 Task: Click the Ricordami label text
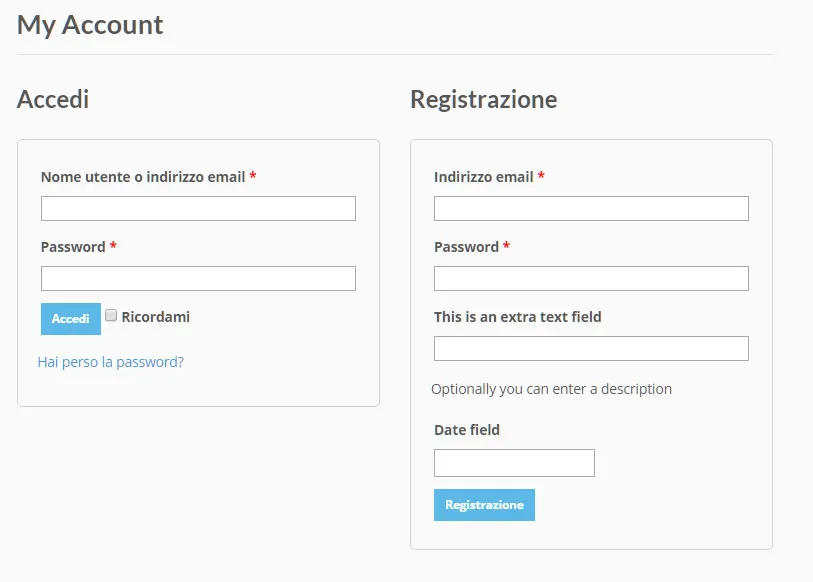tap(156, 317)
